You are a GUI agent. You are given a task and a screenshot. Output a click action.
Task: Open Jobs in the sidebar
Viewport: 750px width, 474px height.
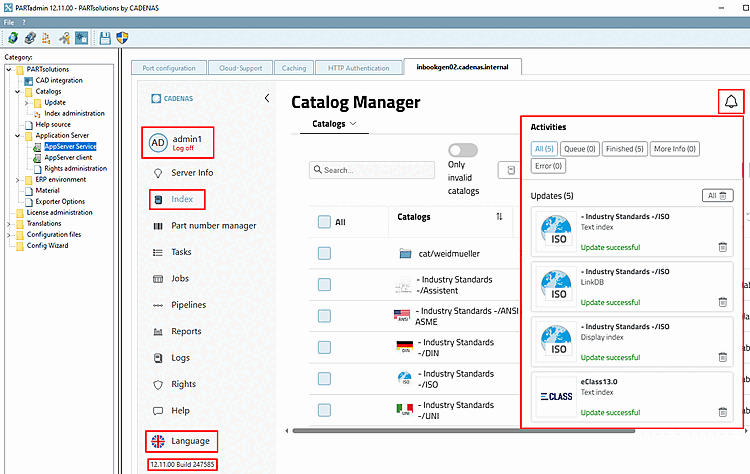pos(180,278)
